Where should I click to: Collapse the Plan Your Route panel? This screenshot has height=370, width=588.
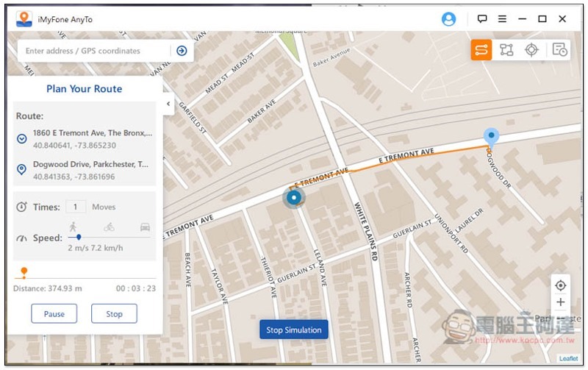tap(168, 104)
